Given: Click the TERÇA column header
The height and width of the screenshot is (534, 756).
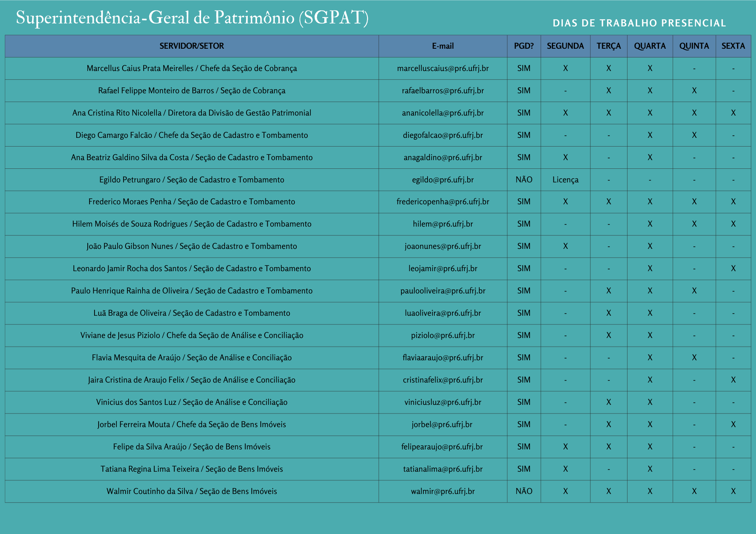Looking at the screenshot, I should (609, 46).
